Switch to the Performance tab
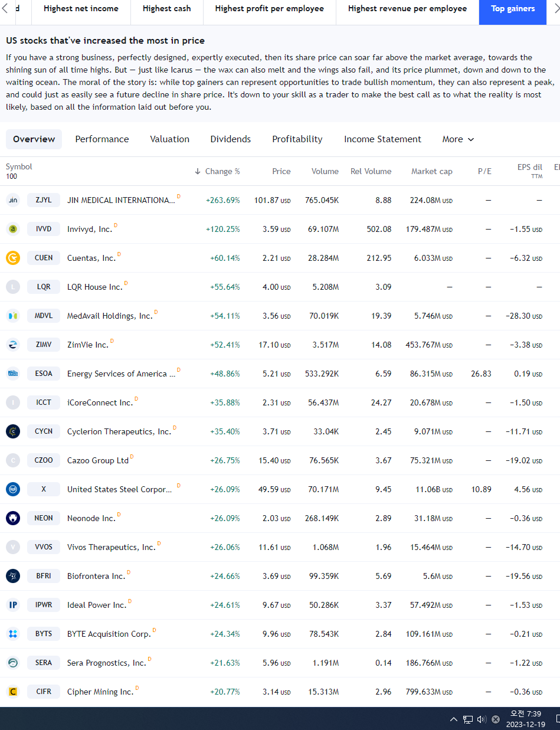The height and width of the screenshot is (730, 560). pyautogui.click(x=102, y=139)
